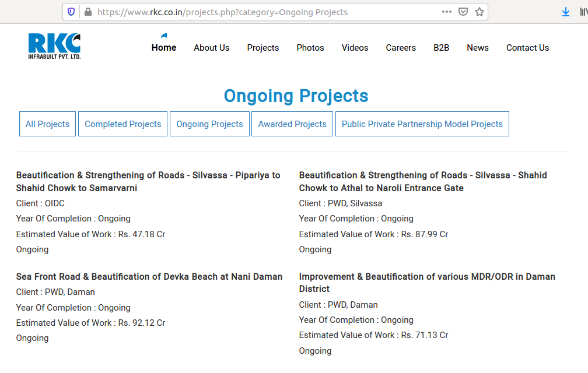The image size is (588, 373).
Task: Click the Ongoing Projects filter button
Action: [x=209, y=124]
